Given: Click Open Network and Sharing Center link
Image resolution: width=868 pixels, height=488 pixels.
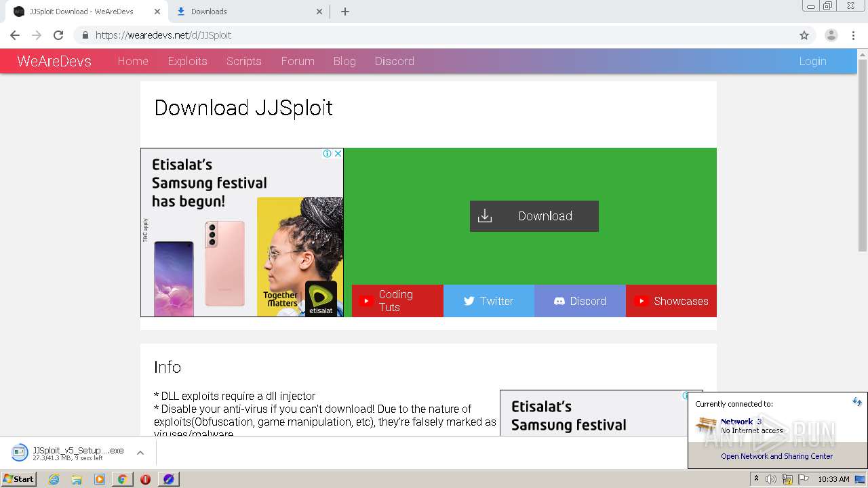Looking at the screenshot, I should [777, 456].
